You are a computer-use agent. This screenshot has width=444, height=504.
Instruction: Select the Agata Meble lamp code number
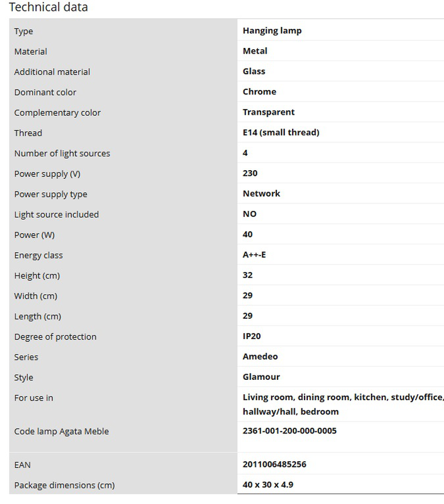coord(289,431)
